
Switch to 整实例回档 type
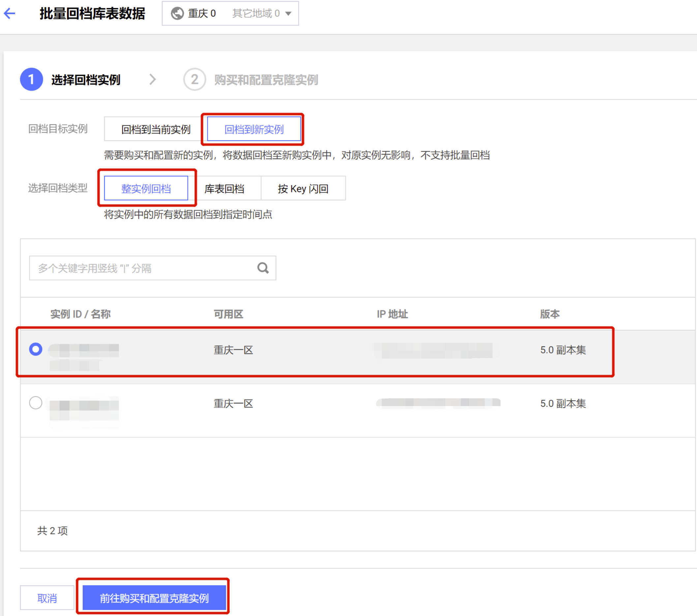pyautogui.click(x=146, y=189)
